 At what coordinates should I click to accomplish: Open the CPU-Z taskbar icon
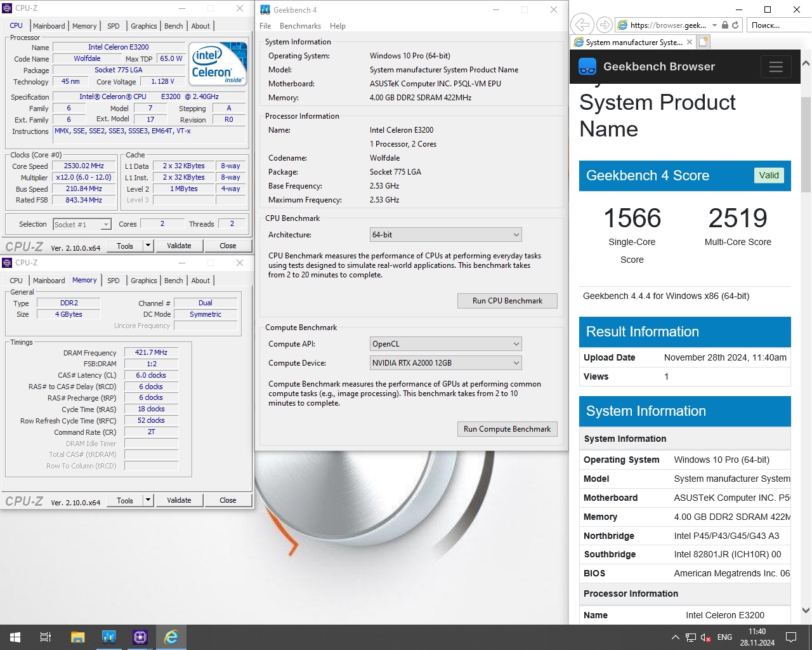pos(140,637)
